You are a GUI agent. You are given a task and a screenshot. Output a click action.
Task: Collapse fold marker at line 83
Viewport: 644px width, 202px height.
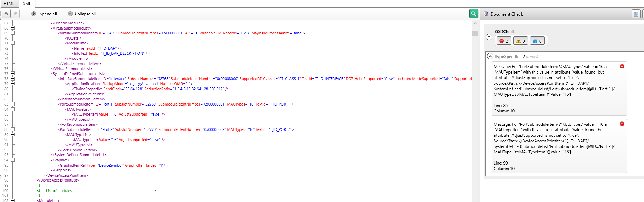(x=12, y=104)
